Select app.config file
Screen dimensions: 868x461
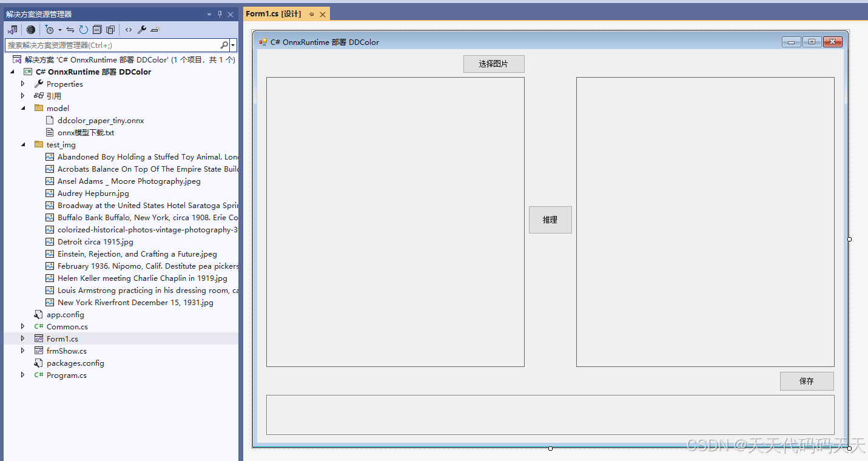click(66, 314)
